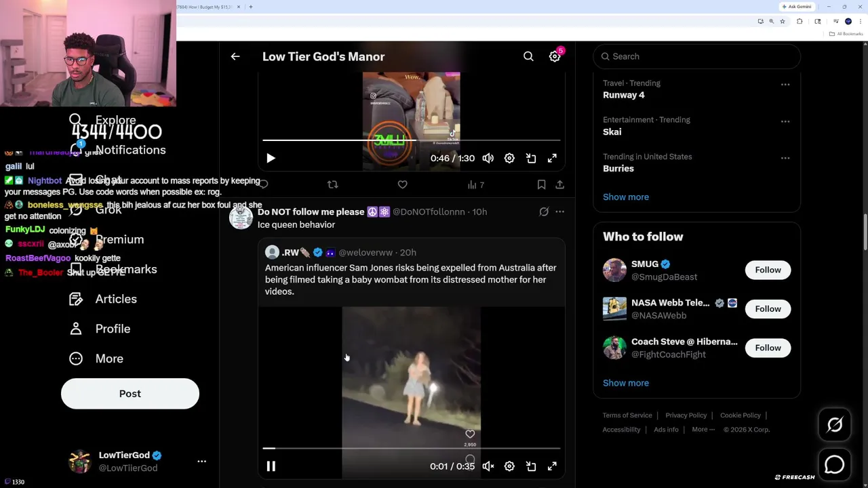Open Do NOT follow me please's avatar
The image size is (868, 488).
pyautogui.click(x=241, y=218)
